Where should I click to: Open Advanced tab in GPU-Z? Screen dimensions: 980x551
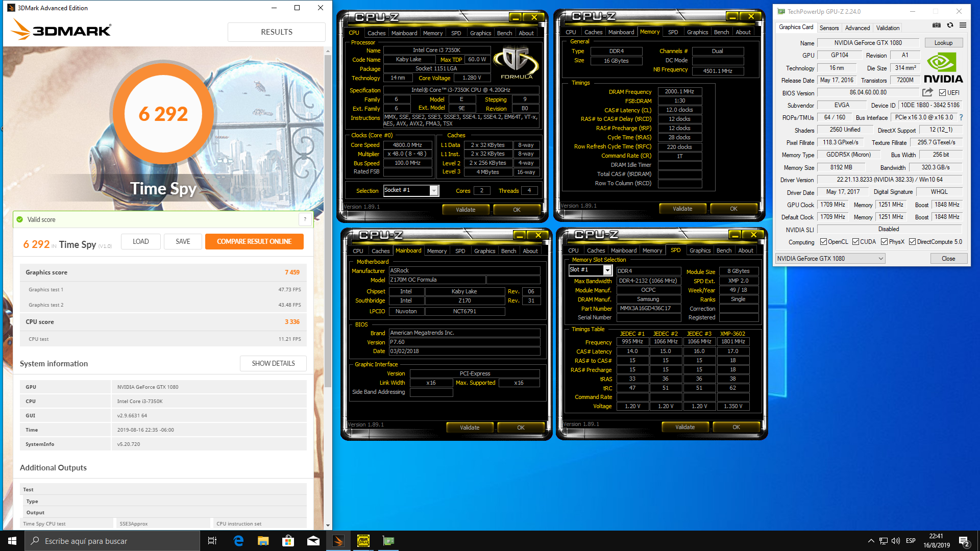857,28
